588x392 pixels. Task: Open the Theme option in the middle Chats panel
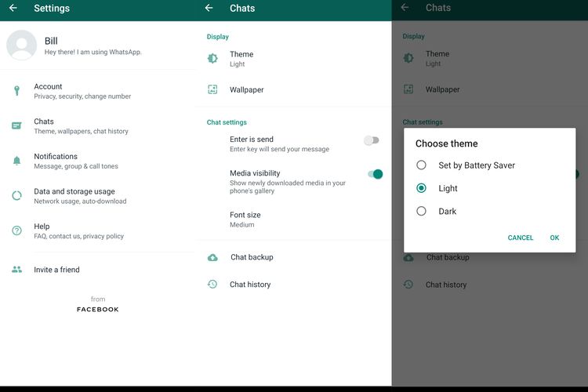click(x=294, y=59)
